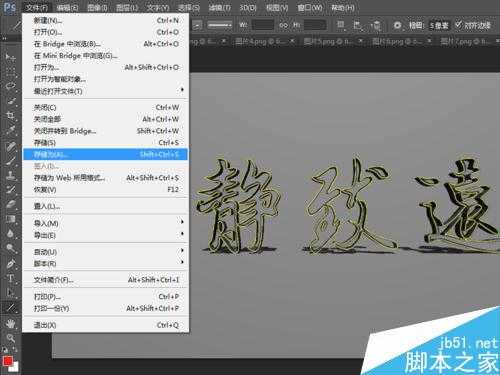Click the foreground red color swatch
The height and width of the screenshot is (375, 500).
(x=8, y=361)
